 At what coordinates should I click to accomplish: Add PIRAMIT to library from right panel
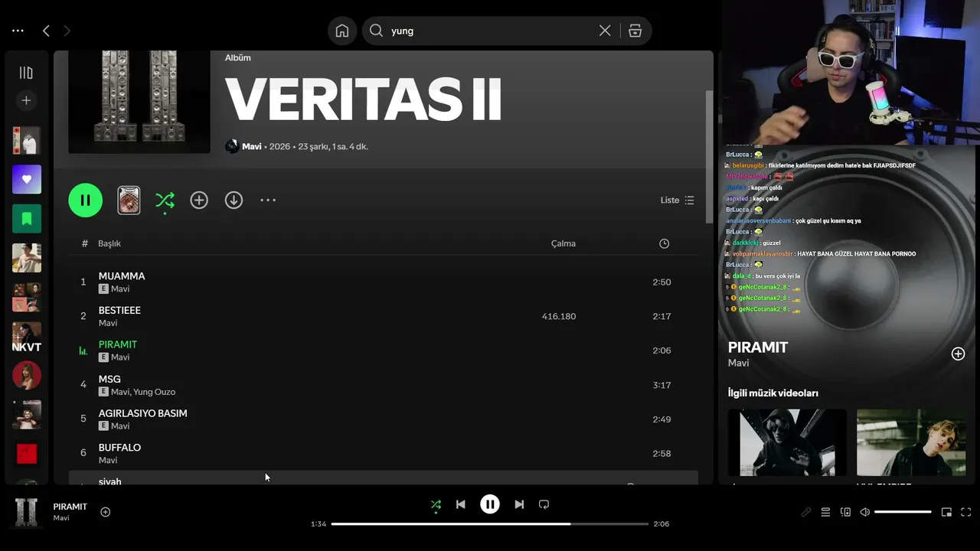[958, 354]
